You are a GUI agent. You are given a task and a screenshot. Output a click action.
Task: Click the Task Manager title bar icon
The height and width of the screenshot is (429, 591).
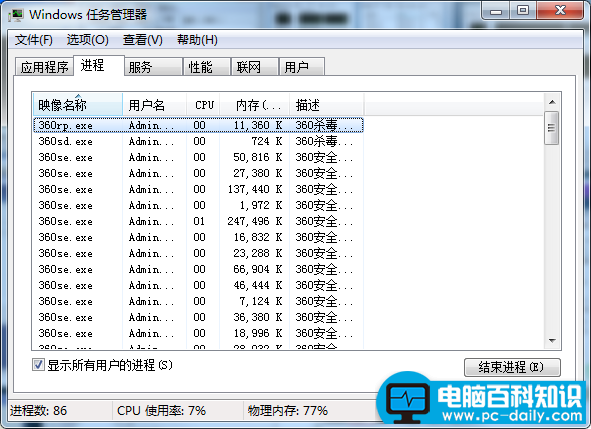(16, 15)
